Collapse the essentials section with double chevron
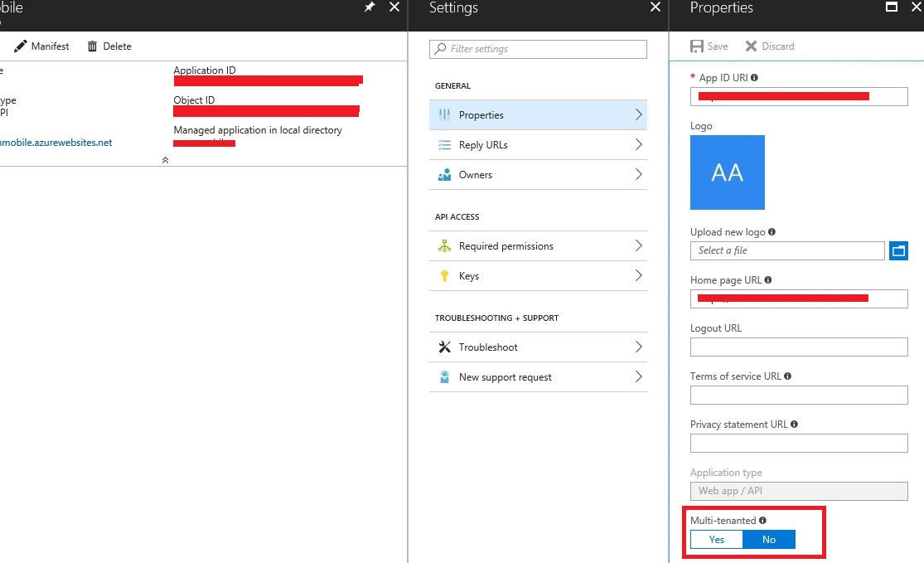The width and height of the screenshot is (924, 563). (165, 160)
